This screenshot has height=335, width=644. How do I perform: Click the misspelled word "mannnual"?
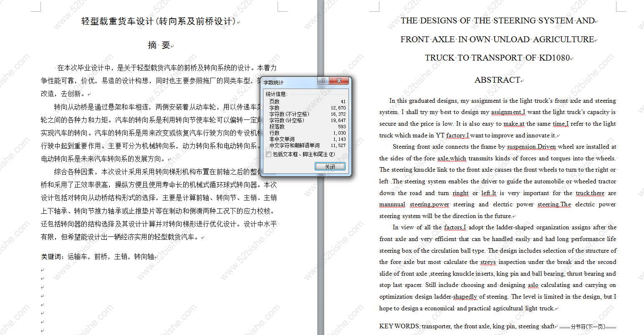click(x=392, y=205)
